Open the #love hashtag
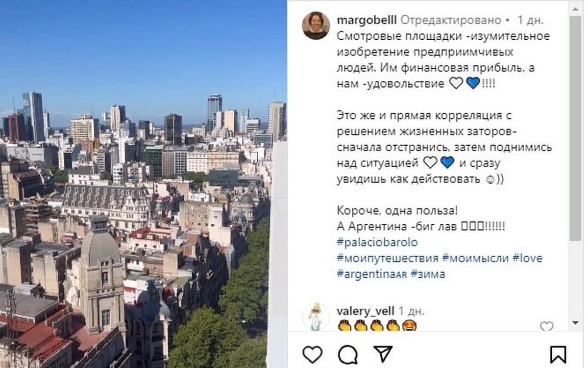 [x=527, y=258]
